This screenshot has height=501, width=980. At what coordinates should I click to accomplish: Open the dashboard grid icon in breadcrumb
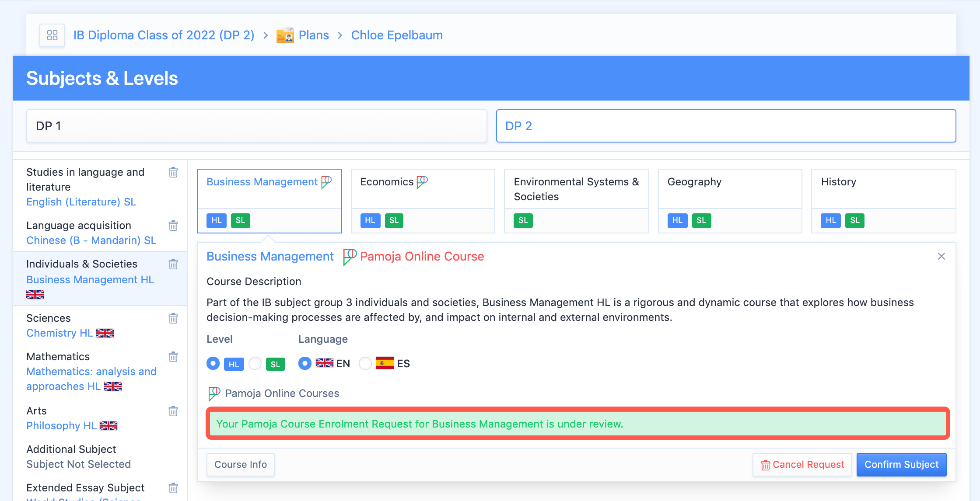(x=52, y=35)
